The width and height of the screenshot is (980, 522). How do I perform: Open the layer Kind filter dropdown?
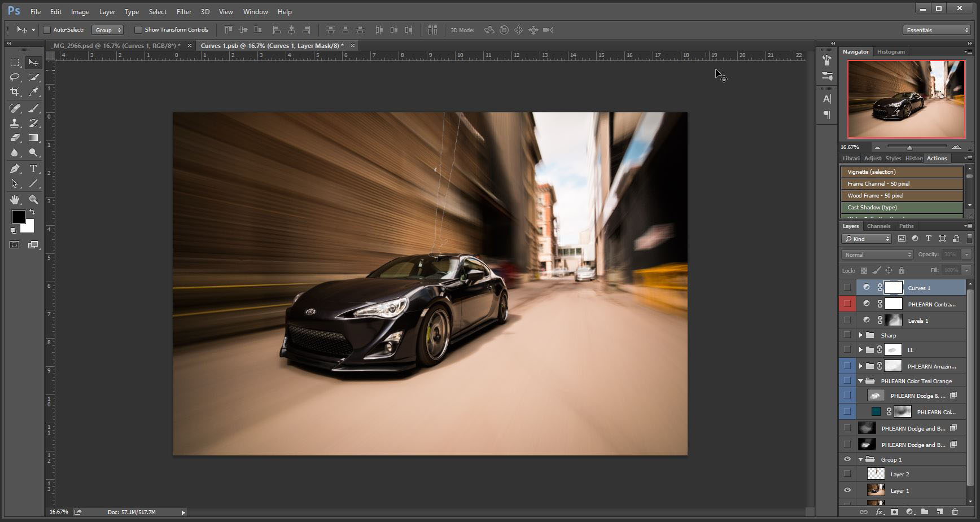pyautogui.click(x=867, y=239)
